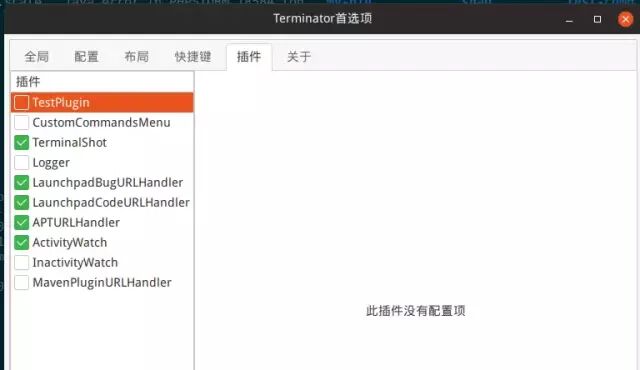Select the ActivityWatch row label

click(x=70, y=243)
